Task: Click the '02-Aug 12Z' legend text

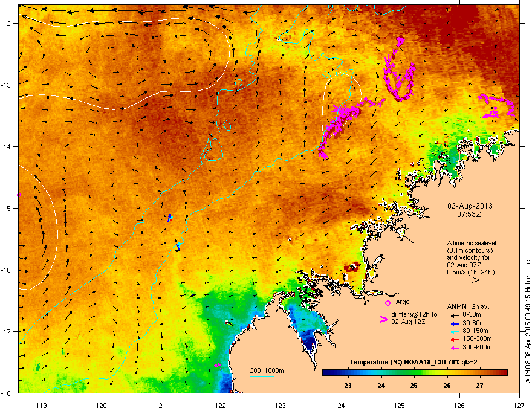Action: [408, 322]
